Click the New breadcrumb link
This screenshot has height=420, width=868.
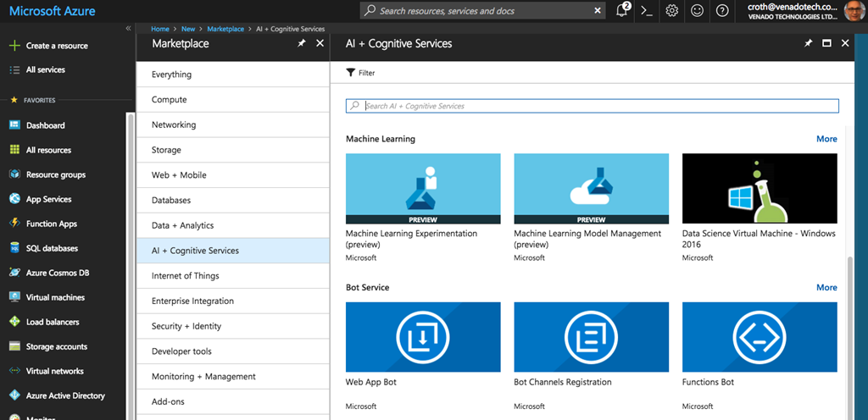pyautogui.click(x=188, y=29)
